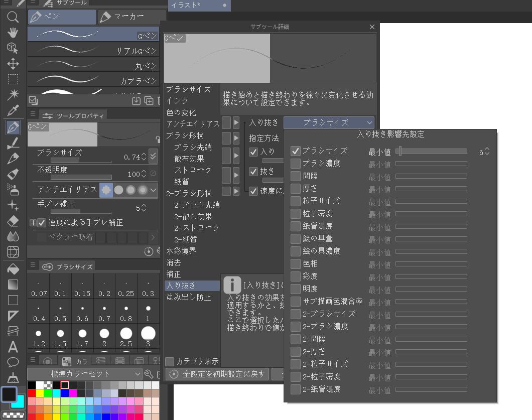The image size is (532, 420).
Task: Select 補正 category in detail list
Action: click(x=174, y=274)
